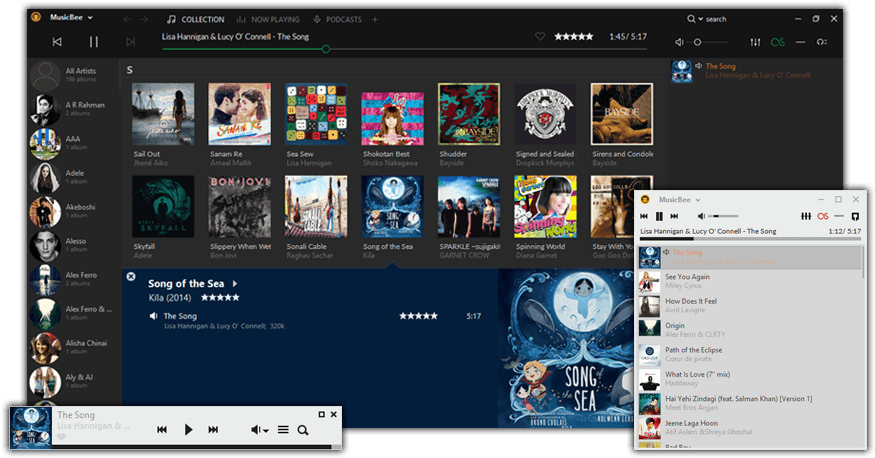Set star rating in main player bar
The height and width of the screenshot is (458, 875).
(x=574, y=37)
